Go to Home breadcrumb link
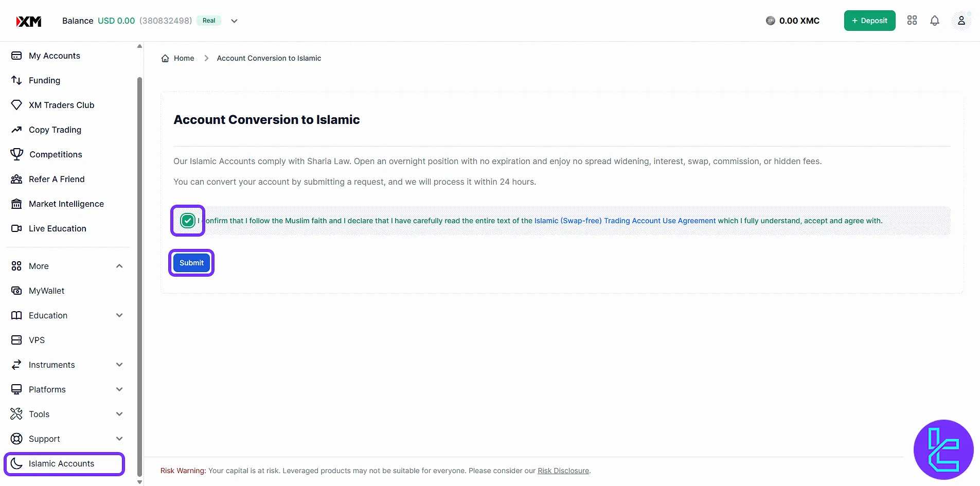Screen dimensions: 980x486 tap(184, 58)
